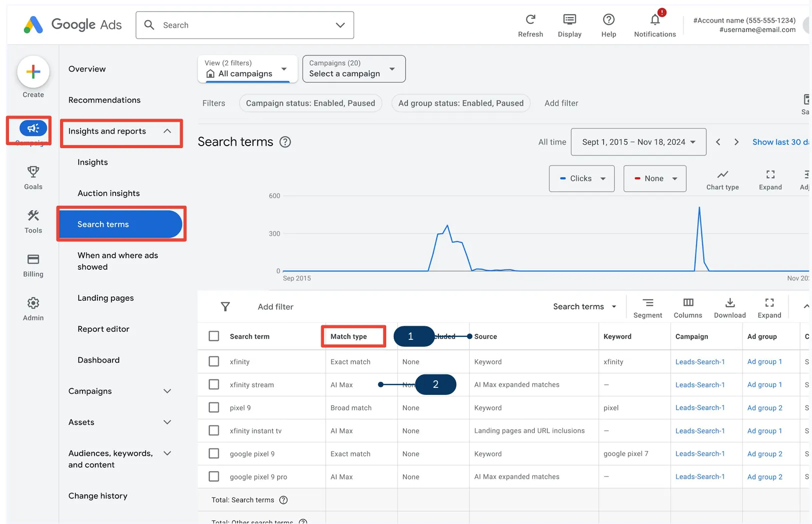Check the box for xfinity instant tv
The height and width of the screenshot is (524, 812).
214,430
